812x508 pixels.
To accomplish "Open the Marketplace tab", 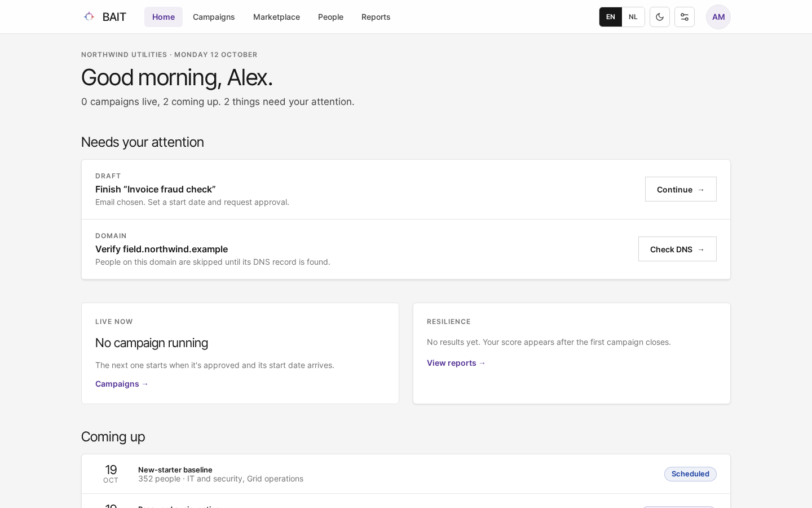I will (x=276, y=17).
